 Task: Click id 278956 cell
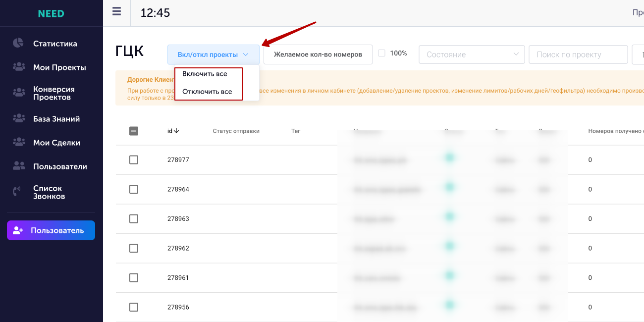pos(178,307)
